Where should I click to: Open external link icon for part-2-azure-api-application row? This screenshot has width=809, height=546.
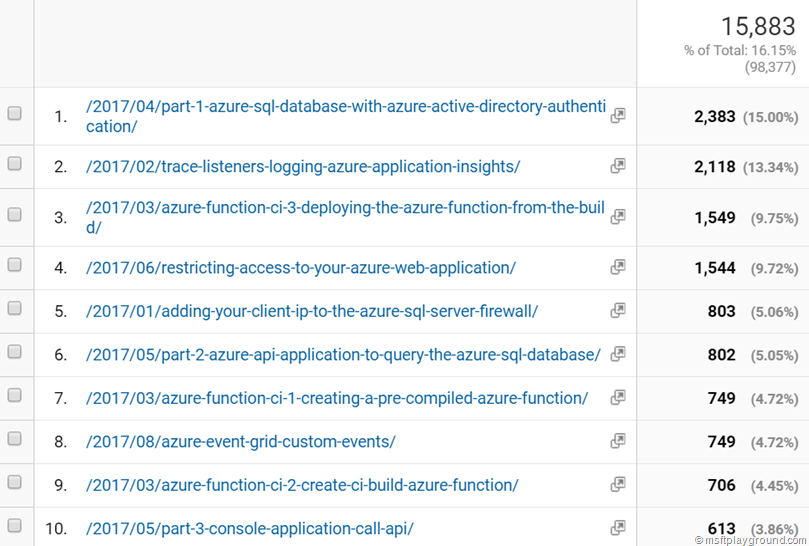pyautogui.click(x=618, y=354)
